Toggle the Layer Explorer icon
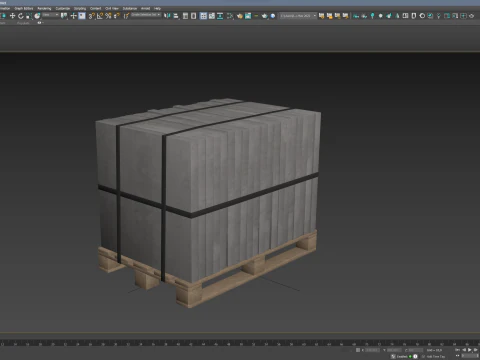This screenshot has height=360, width=480. click(194, 16)
